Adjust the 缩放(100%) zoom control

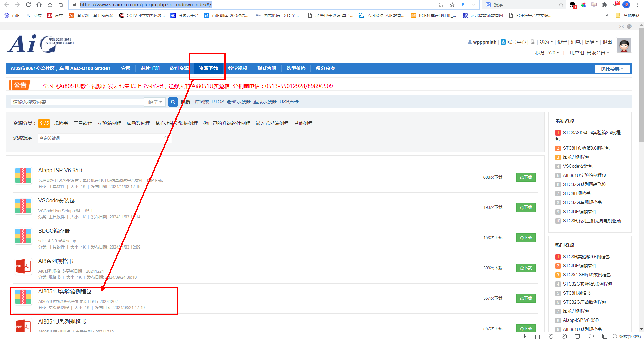click(x=627, y=336)
